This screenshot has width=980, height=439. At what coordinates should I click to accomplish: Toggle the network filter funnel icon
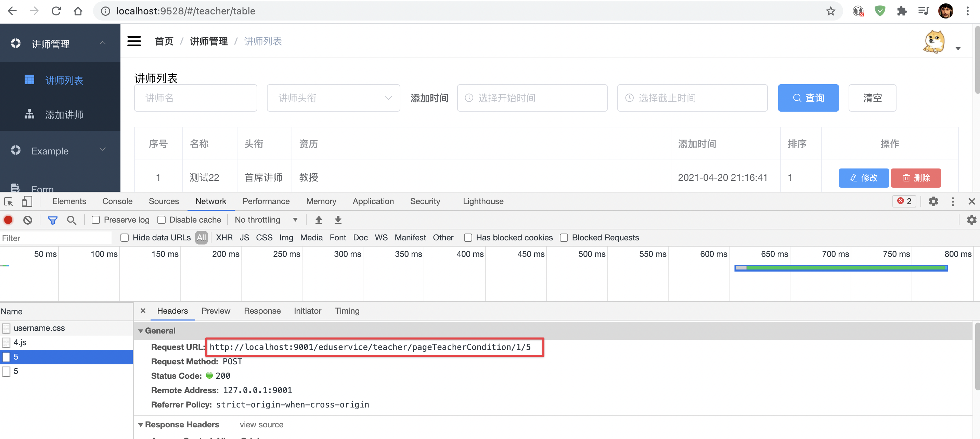[52, 220]
